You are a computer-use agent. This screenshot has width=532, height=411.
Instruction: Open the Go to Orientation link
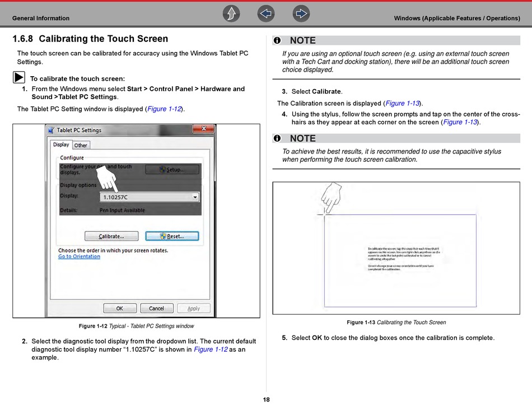[79, 256]
